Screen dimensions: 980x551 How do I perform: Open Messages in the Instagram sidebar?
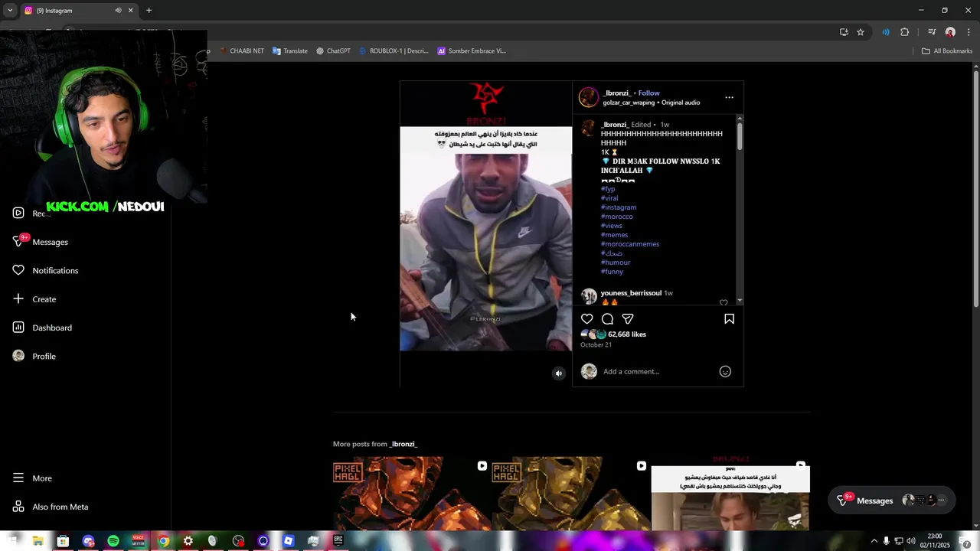pyautogui.click(x=50, y=242)
